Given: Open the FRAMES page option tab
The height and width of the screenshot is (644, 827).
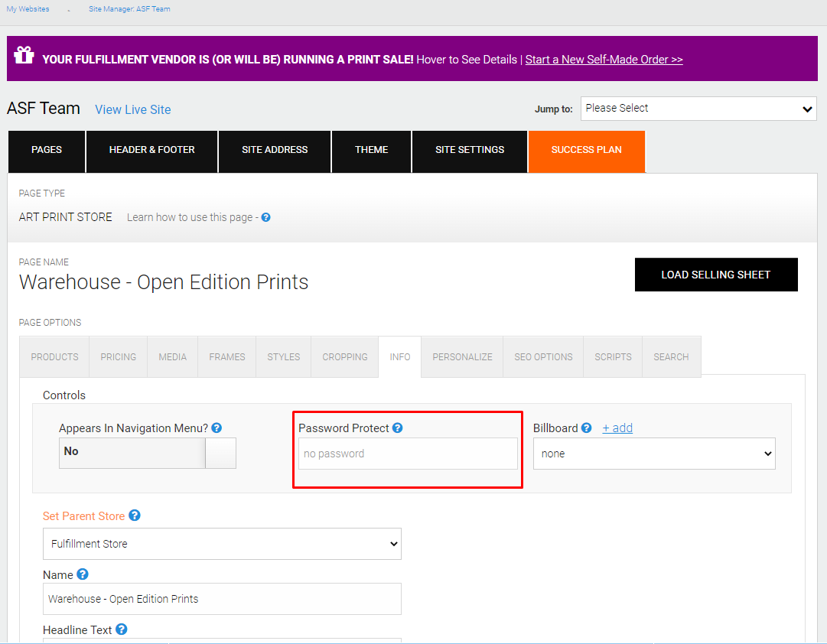Looking at the screenshot, I should [226, 356].
